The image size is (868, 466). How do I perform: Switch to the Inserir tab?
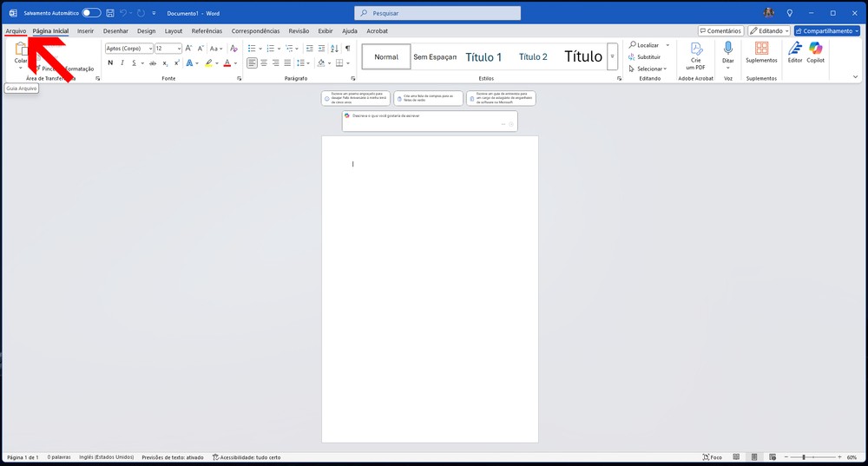point(85,30)
